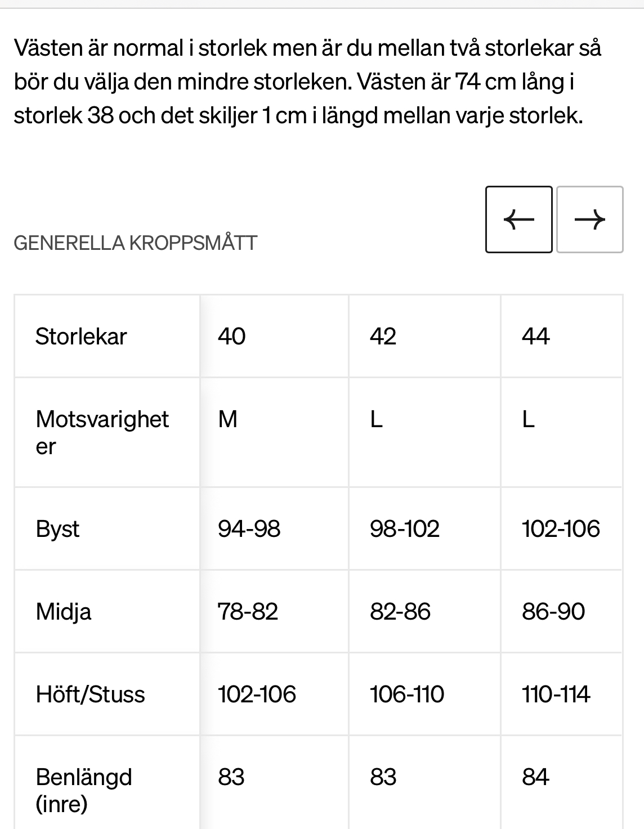This screenshot has height=829, width=644.
Task: Click size 42 column header
Action: click(383, 337)
